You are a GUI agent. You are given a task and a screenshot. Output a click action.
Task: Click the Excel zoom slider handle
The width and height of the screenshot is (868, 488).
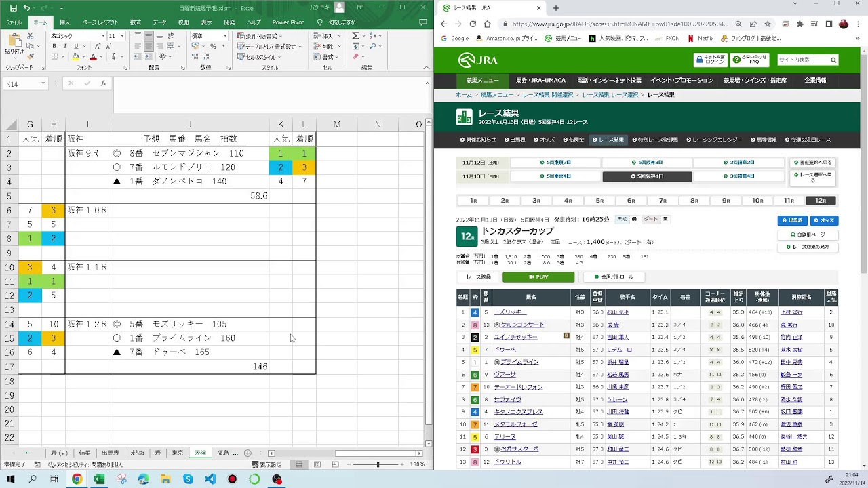click(x=378, y=464)
